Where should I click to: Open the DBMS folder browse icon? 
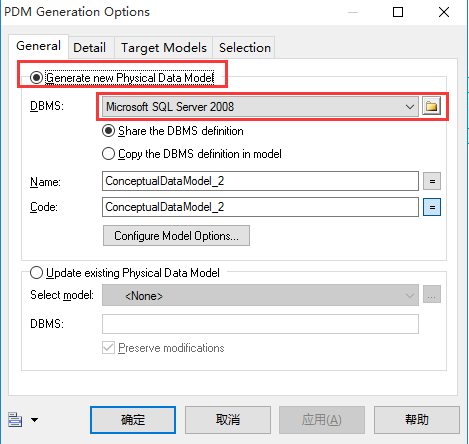coord(432,106)
